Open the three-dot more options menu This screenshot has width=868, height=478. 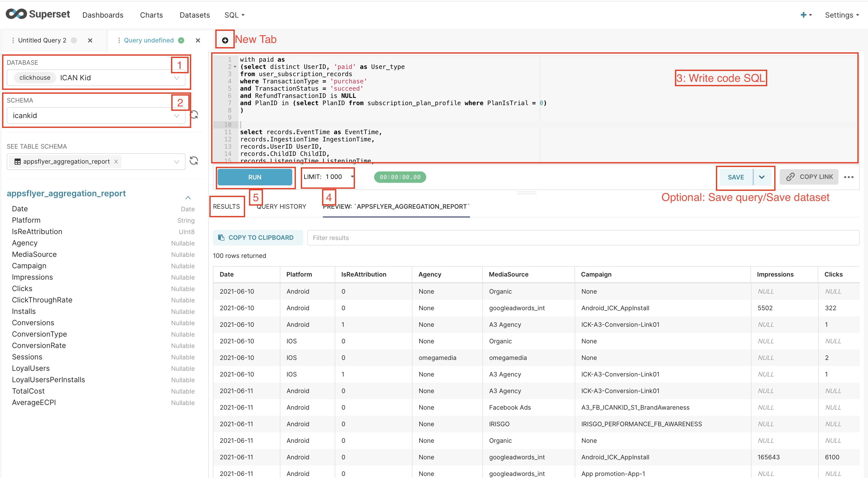[x=849, y=177]
